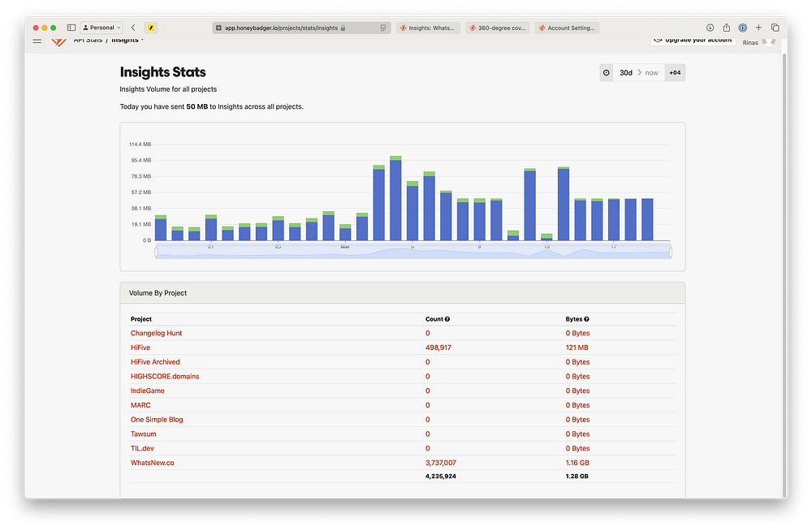Switch to the Account Setting... tab

coord(567,28)
